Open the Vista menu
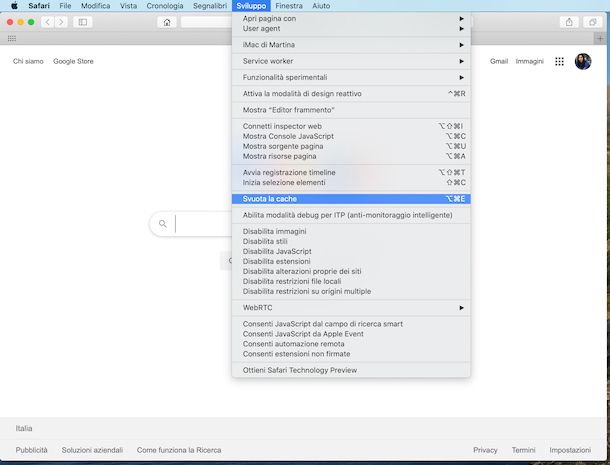This screenshot has height=465, width=610. click(128, 6)
